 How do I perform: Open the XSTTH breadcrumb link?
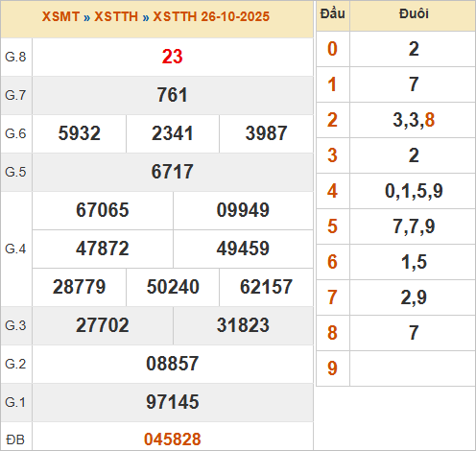click(x=116, y=16)
